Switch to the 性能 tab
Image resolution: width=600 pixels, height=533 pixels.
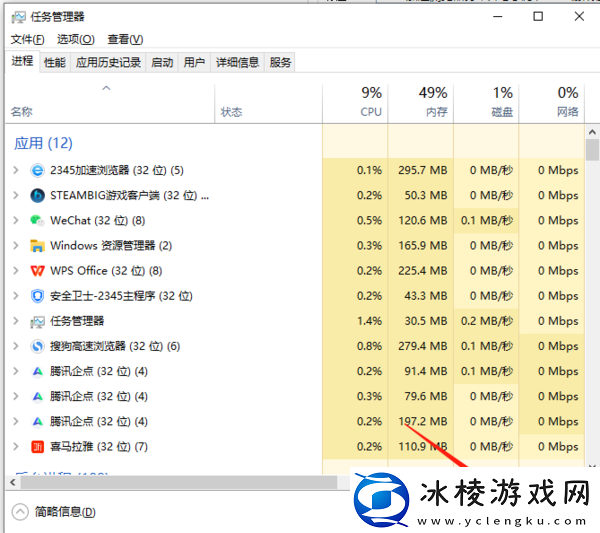[55, 62]
